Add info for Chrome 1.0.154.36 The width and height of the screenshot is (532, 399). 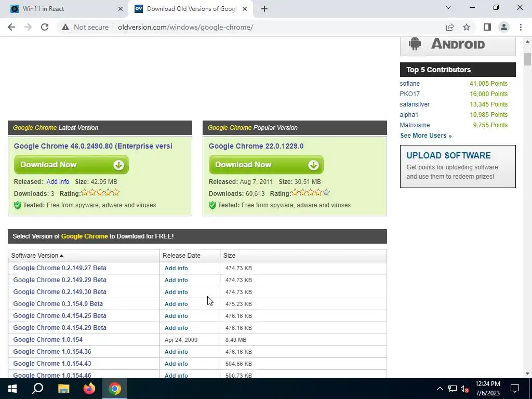(176, 352)
